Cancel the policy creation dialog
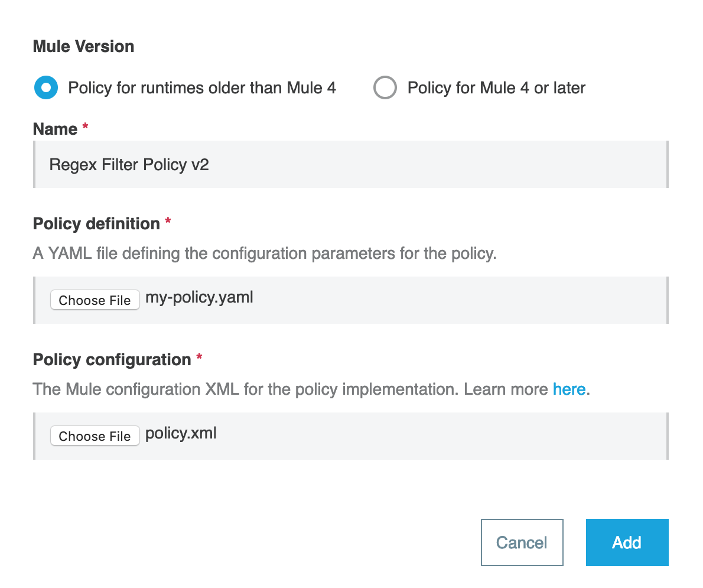703x588 pixels. [x=522, y=542]
